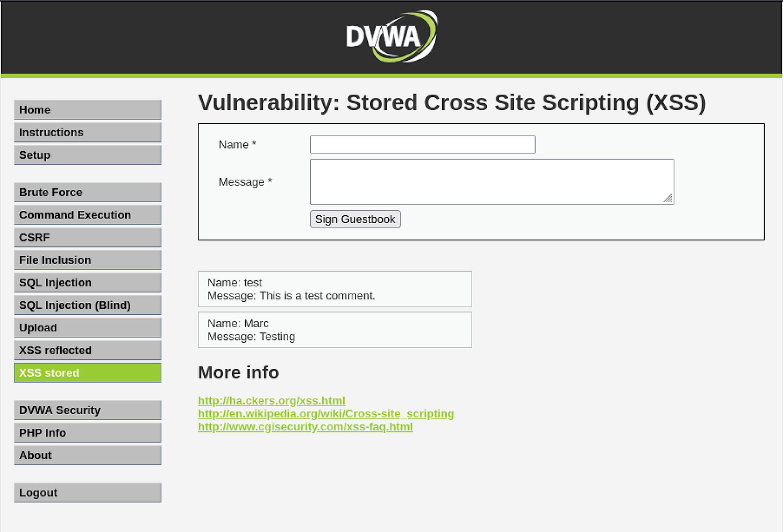This screenshot has width=783, height=532.
Task: View PHP Info page
Action: click(x=88, y=432)
